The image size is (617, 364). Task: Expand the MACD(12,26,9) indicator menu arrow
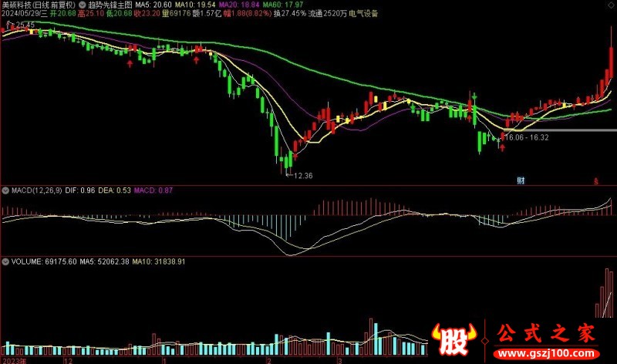[5, 190]
